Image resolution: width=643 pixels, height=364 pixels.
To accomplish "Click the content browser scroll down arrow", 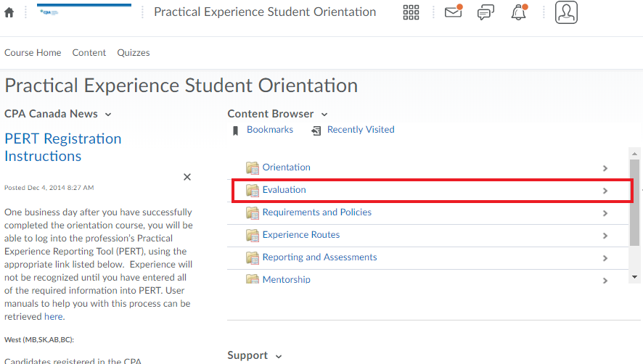I will [634, 277].
